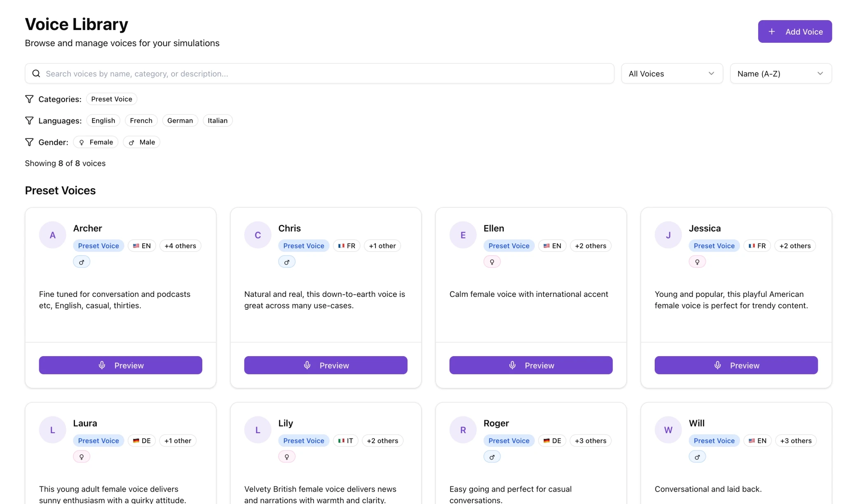Click funnel icon beside Categories label

[x=29, y=99]
